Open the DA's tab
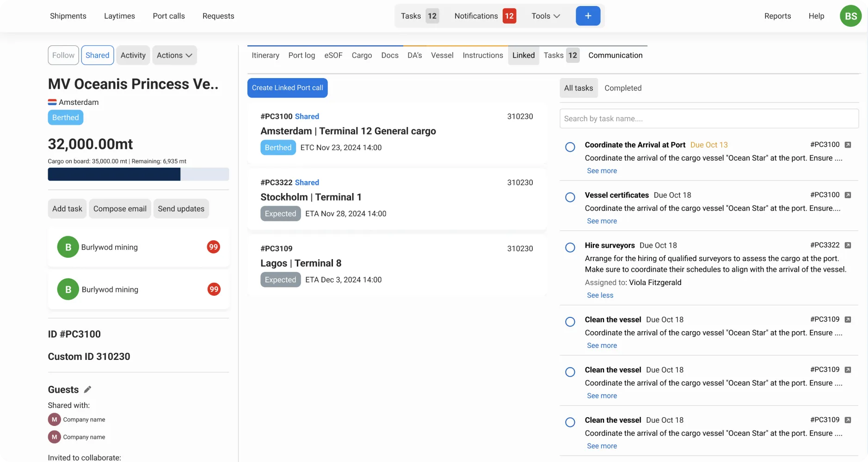This screenshot has height=462, width=868. (414, 55)
